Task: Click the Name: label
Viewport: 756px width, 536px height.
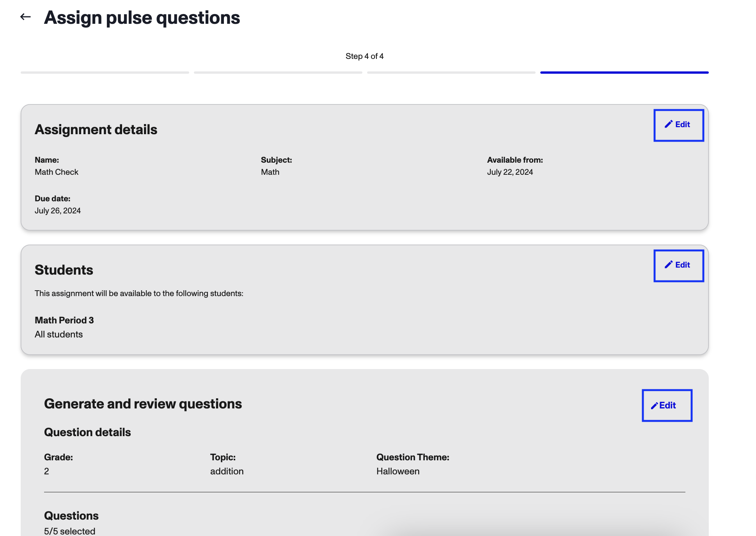Action: pos(47,160)
